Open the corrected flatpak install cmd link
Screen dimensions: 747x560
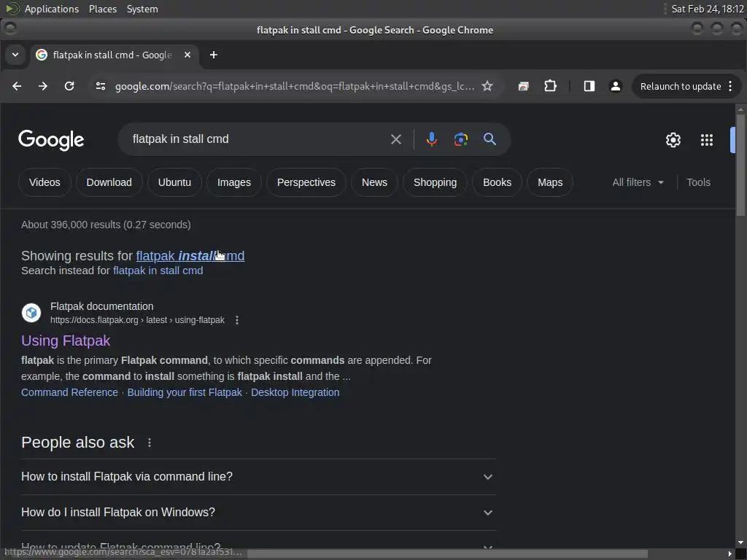[x=190, y=256]
